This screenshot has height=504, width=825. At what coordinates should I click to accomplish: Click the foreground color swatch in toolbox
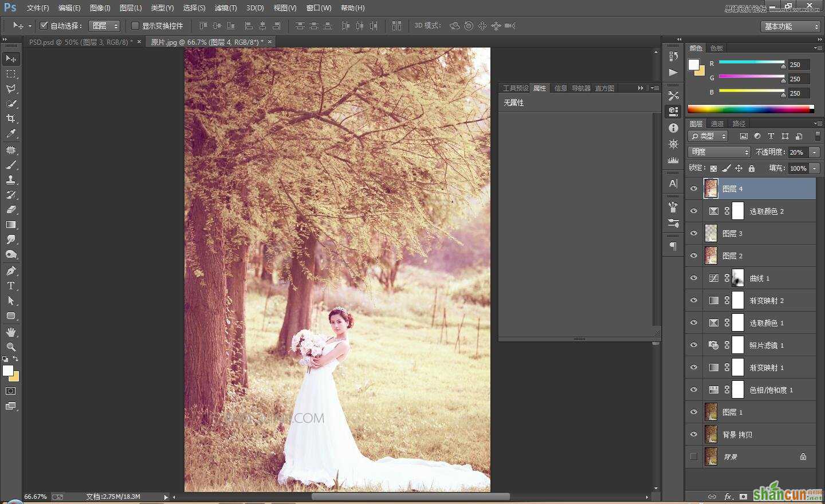[x=8, y=371]
